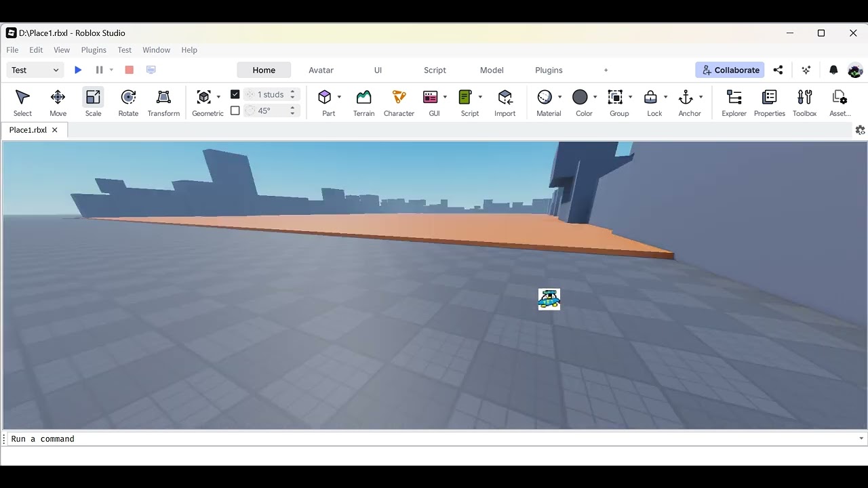The image size is (868, 488).
Task: Open the Import tool
Action: point(505,103)
